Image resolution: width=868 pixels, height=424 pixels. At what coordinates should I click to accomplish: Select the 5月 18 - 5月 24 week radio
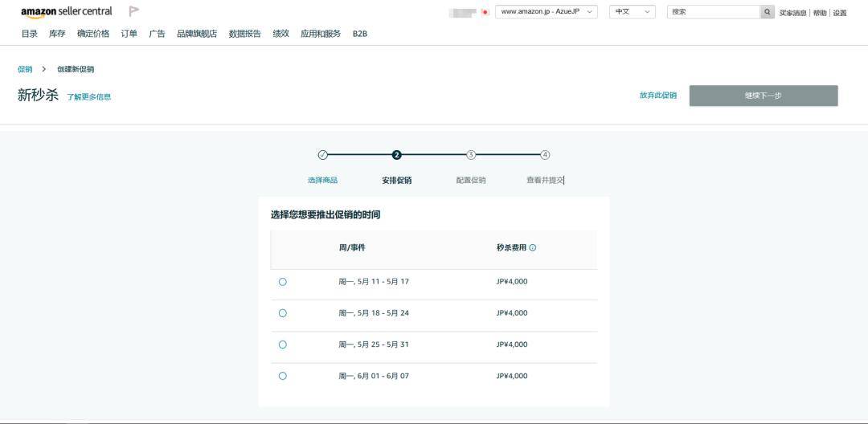(x=283, y=313)
